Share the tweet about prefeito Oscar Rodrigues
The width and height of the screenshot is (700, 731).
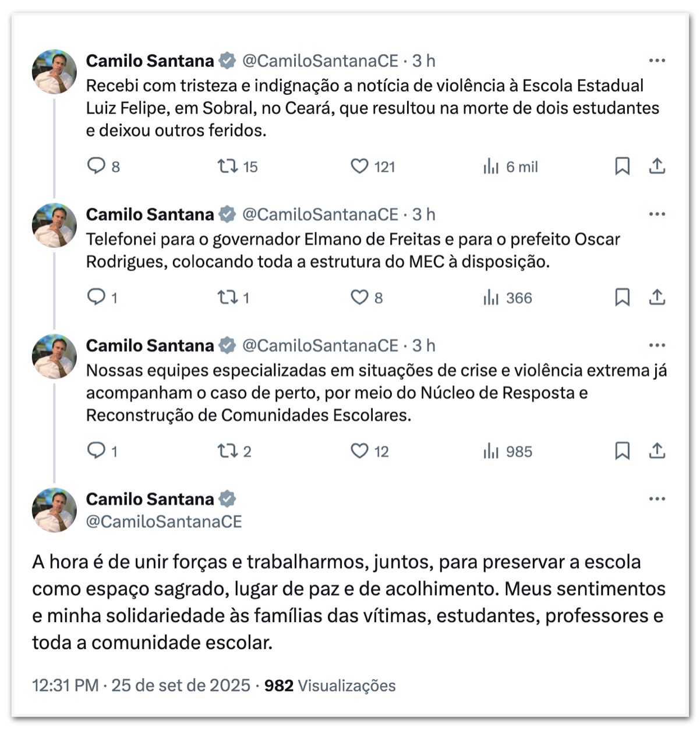point(657,297)
